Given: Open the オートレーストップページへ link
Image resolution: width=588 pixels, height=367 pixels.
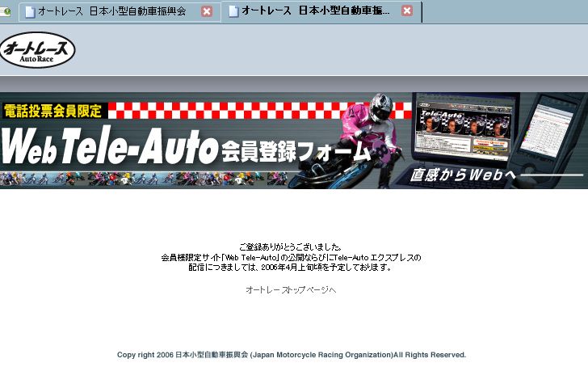Looking at the screenshot, I should pos(291,289).
